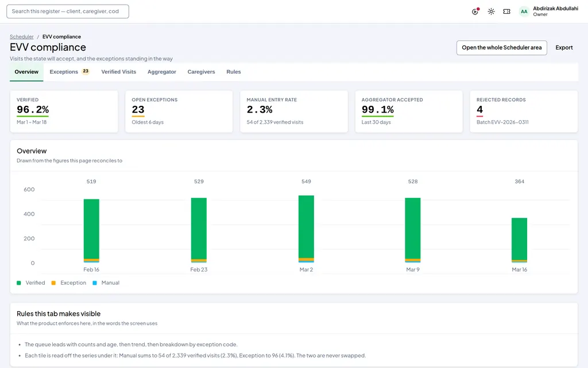Click the Feb 23 axis label
Image resolution: width=588 pixels, height=368 pixels.
199,270
